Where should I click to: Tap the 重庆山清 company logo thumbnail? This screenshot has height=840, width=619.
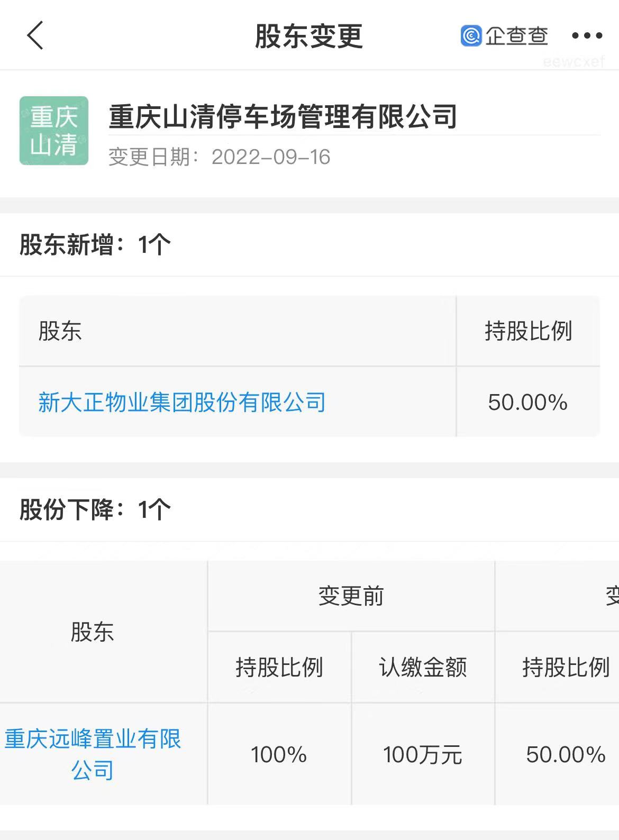(x=54, y=131)
